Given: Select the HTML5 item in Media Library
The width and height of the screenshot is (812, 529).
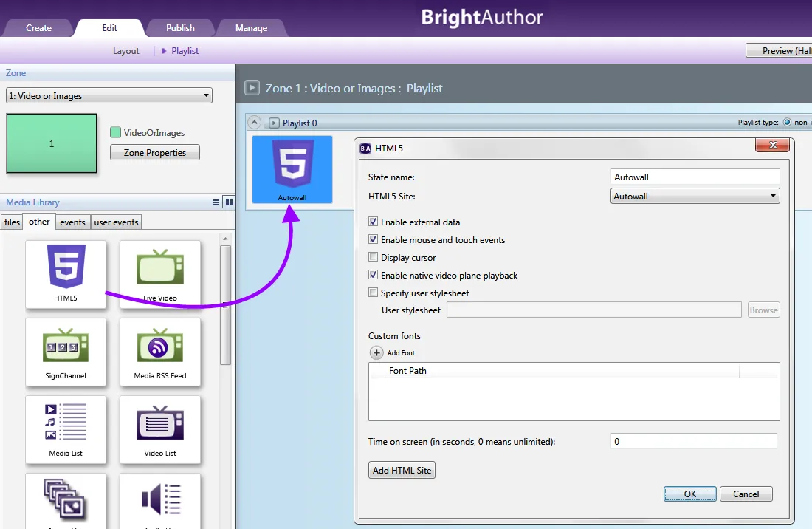Looking at the screenshot, I should coord(66,275).
